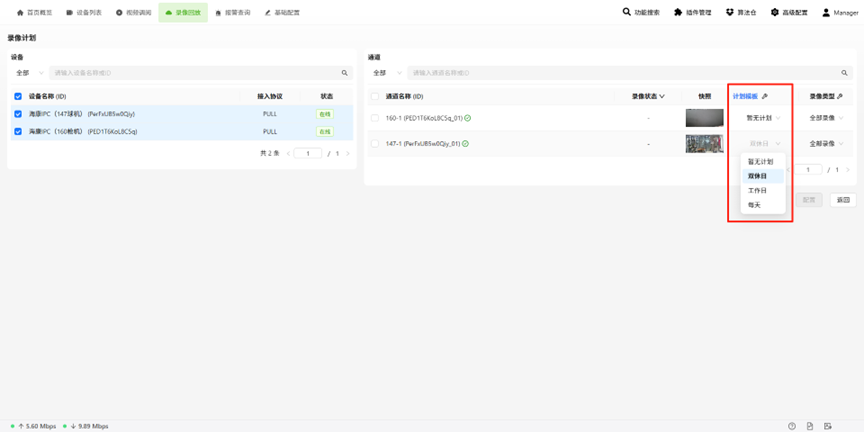Check the 147-1 channel row checkbox

coord(375,144)
